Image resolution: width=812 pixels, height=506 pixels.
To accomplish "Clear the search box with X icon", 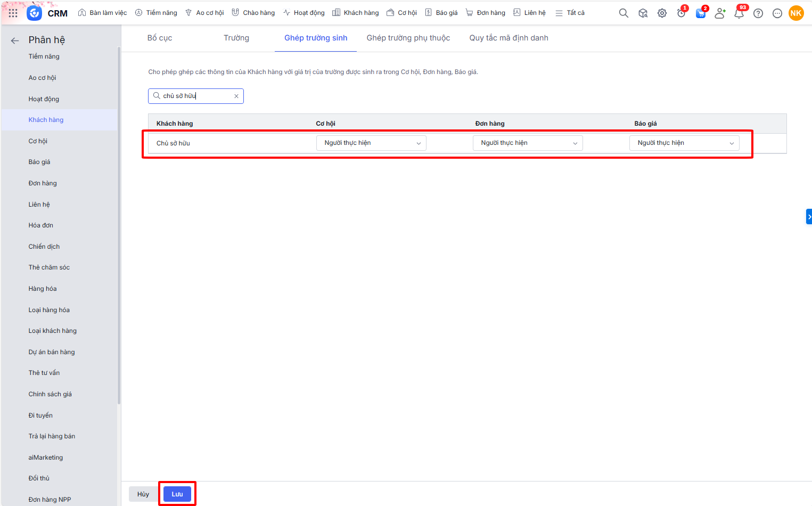I will coord(236,96).
